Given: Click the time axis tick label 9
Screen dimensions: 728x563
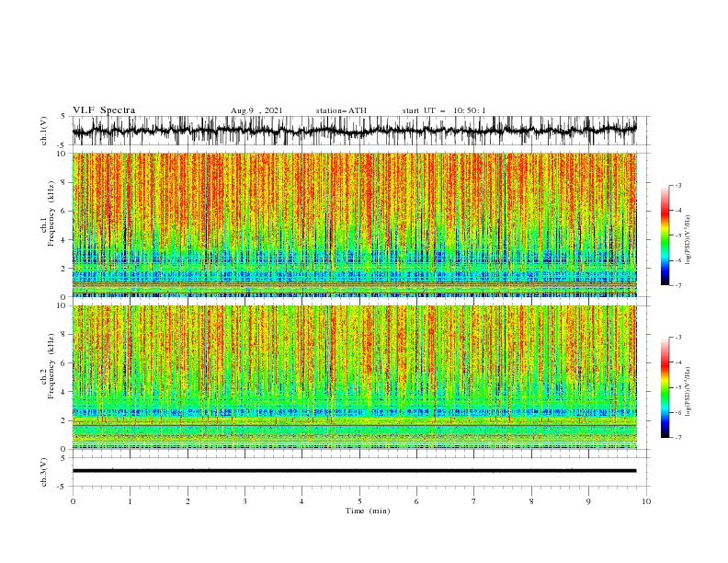Looking at the screenshot, I should (x=588, y=501).
